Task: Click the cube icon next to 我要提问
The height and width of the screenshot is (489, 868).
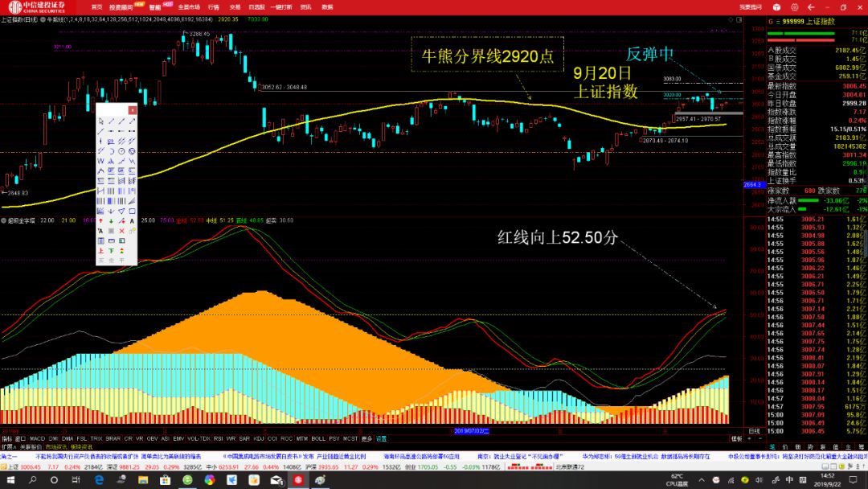Action: [x=776, y=7]
